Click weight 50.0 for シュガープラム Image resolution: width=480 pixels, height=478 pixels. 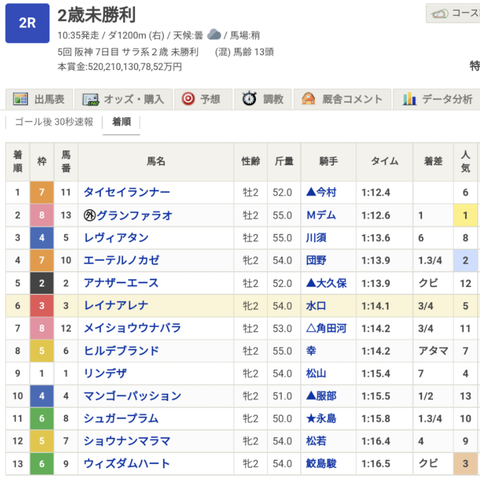pyautogui.click(x=282, y=418)
